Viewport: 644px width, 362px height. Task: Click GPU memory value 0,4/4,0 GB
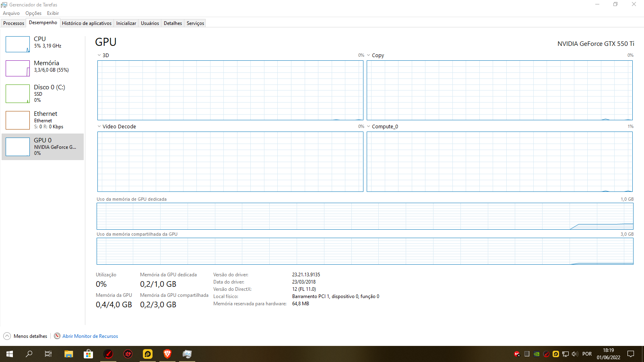114,304
